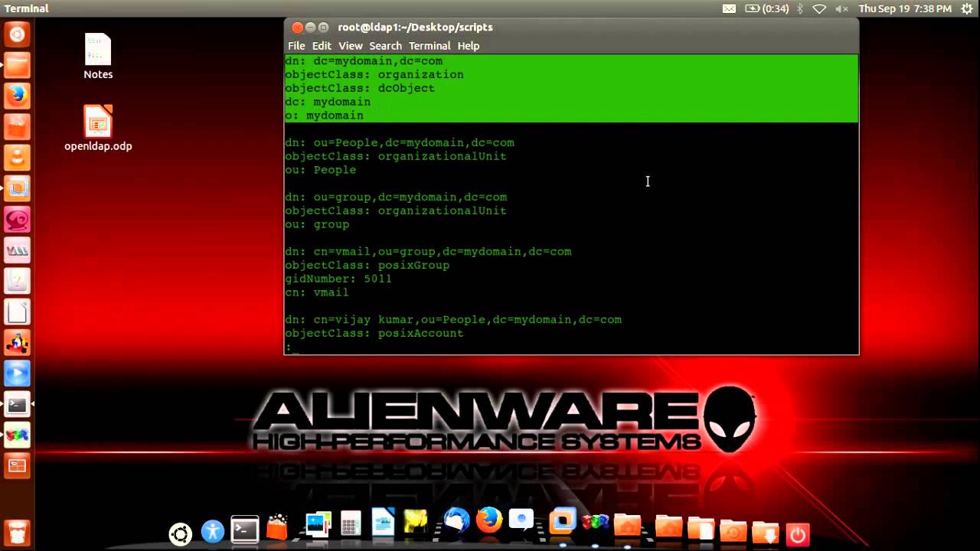Viewport: 980px width, 551px height.
Task: Click the red power button in dock
Action: 797,534
